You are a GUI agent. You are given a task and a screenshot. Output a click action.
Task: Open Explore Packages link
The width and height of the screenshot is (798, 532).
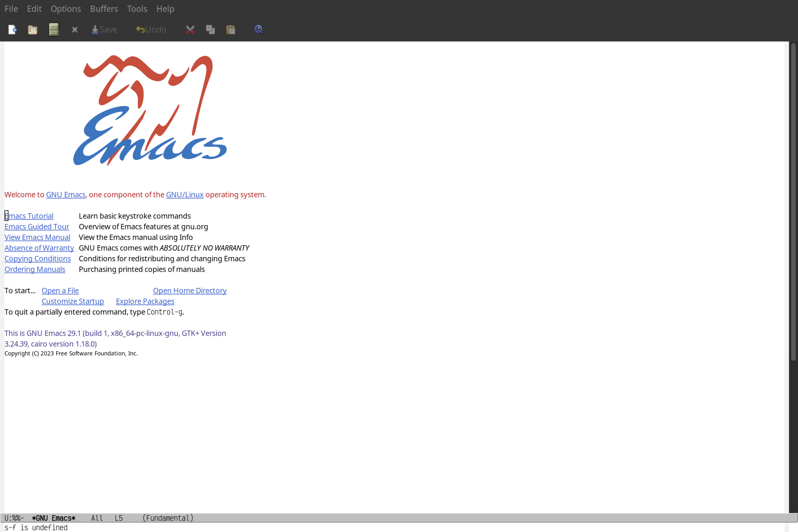(x=145, y=301)
